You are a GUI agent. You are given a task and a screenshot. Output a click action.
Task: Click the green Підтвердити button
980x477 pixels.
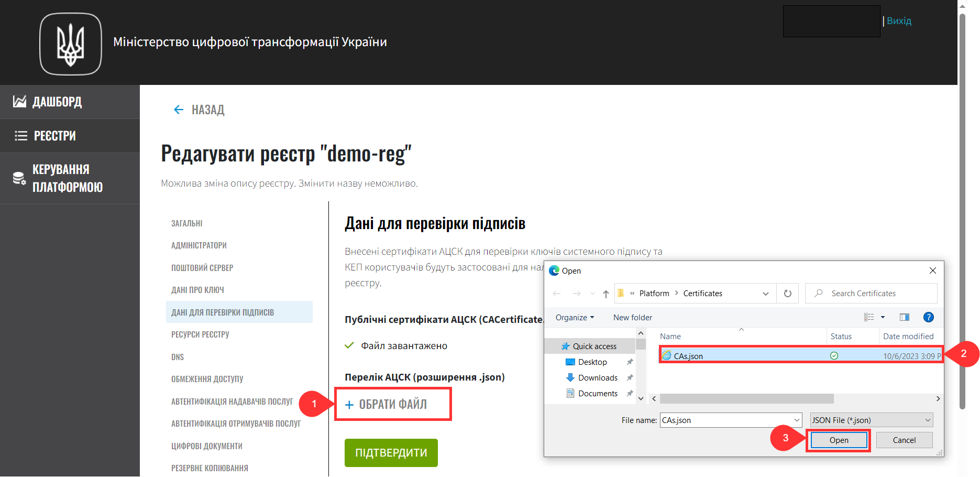391,453
